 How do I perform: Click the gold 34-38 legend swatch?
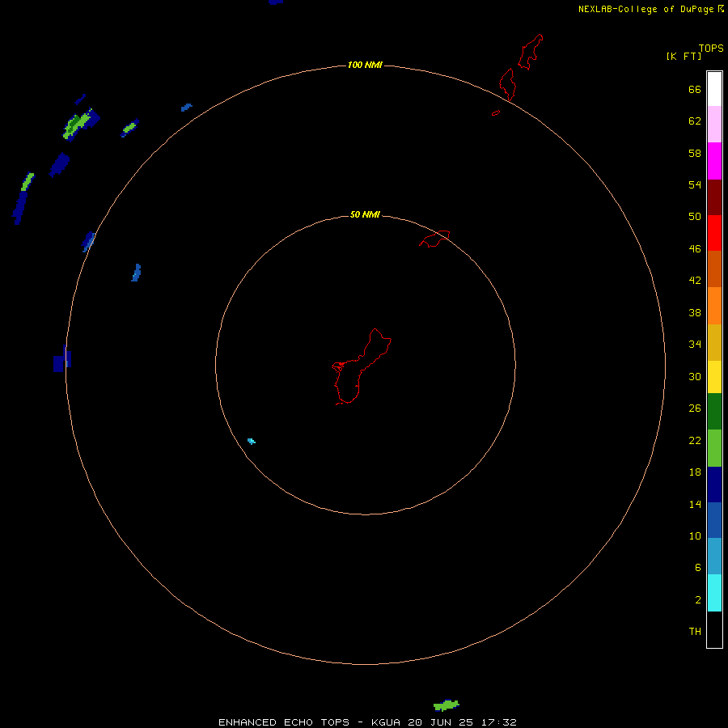[714, 342]
